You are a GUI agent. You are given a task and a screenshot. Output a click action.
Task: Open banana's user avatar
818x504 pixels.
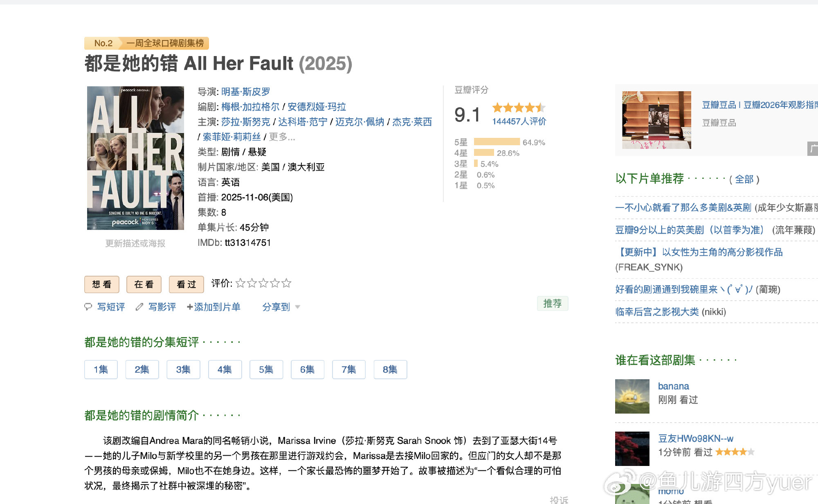632,396
